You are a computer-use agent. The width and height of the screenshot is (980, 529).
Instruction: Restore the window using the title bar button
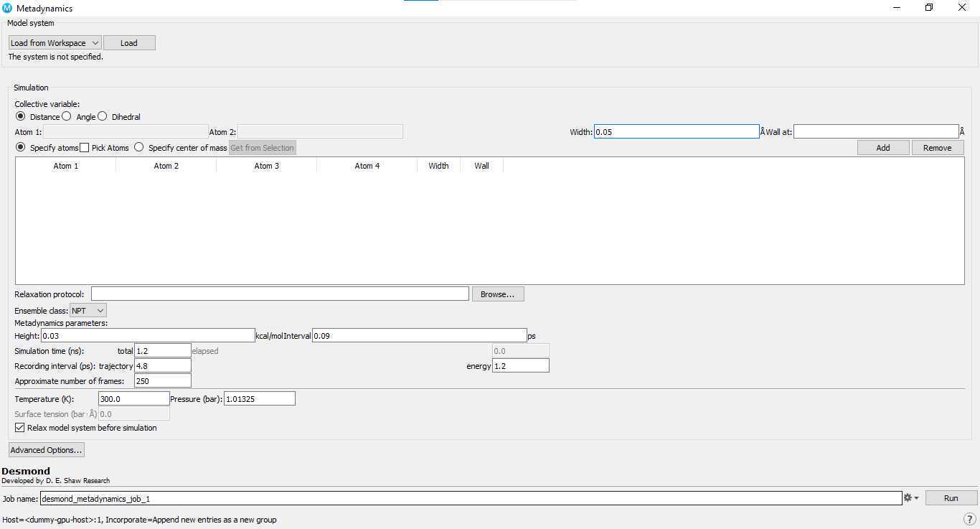(x=929, y=8)
